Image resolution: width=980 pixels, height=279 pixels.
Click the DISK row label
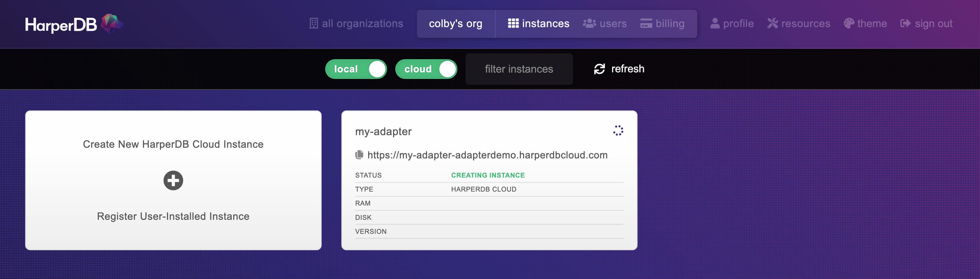click(363, 217)
